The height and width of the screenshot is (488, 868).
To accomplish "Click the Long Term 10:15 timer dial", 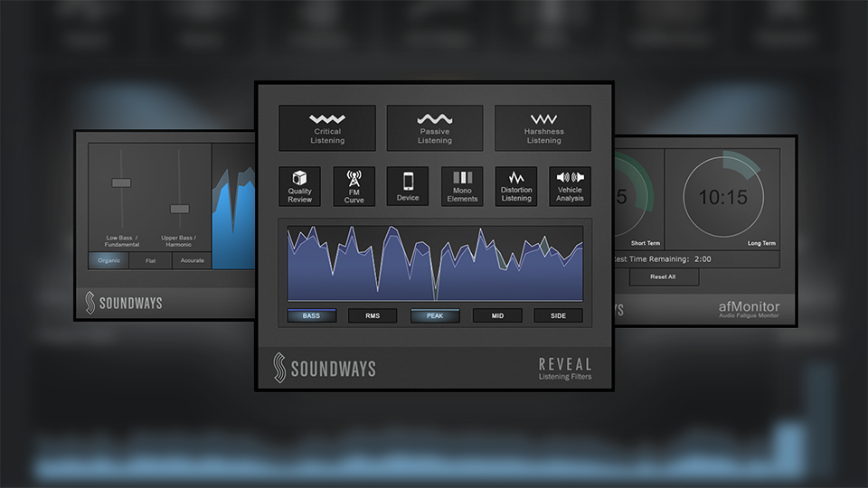I will pyautogui.click(x=723, y=196).
